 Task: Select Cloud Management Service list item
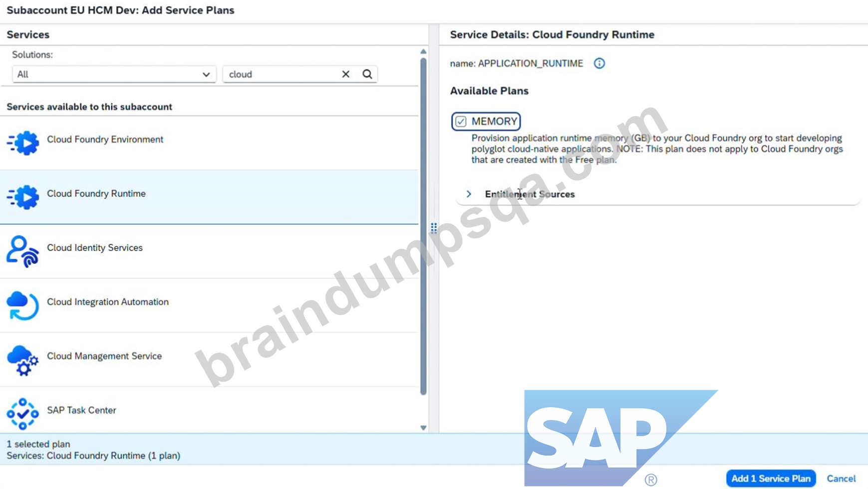[x=209, y=360]
